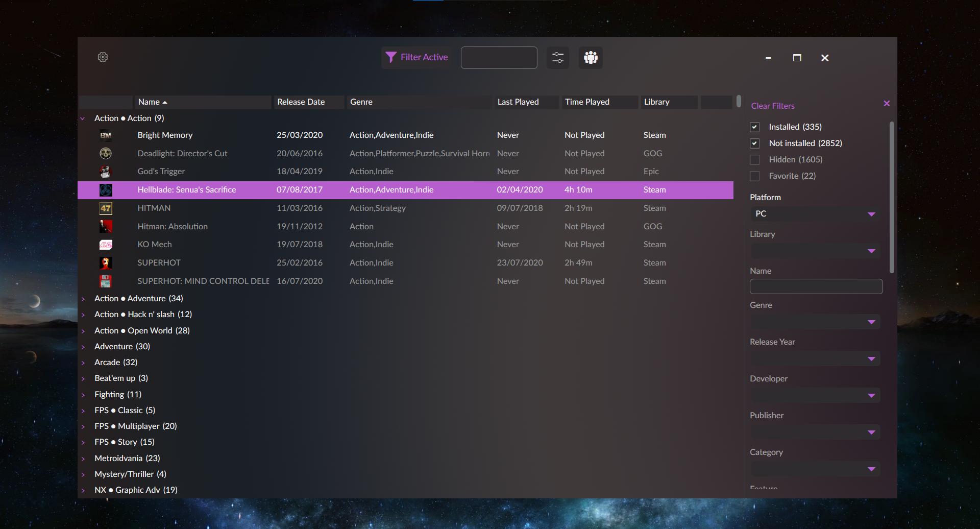
Task: Expand the Mystery/Thriller (4) group
Action: (83, 474)
